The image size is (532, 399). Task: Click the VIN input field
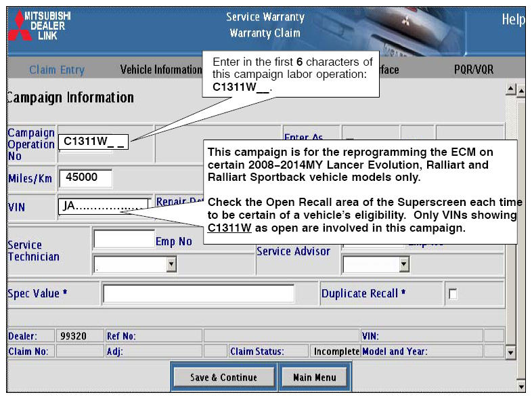(x=104, y=207)
